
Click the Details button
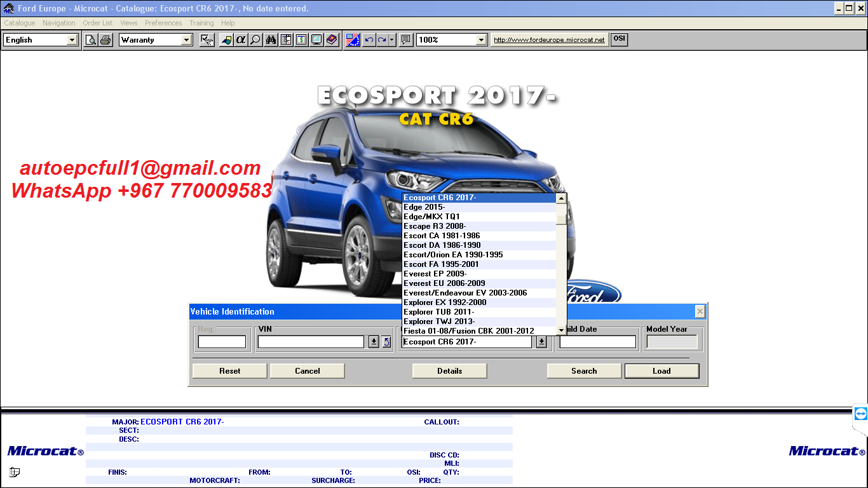click(450, 371)
